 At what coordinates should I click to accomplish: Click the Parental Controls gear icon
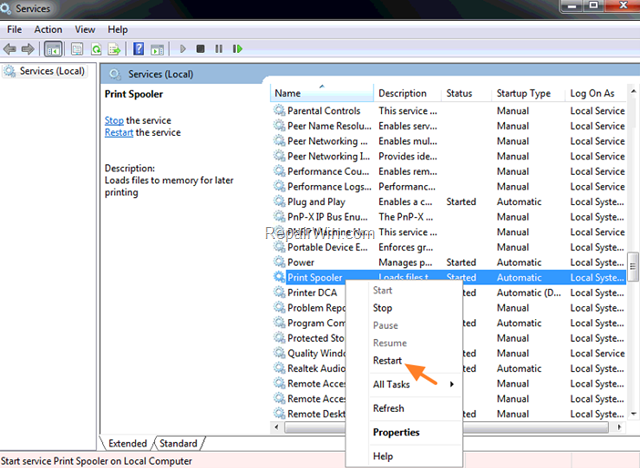(x=279, y=110)
